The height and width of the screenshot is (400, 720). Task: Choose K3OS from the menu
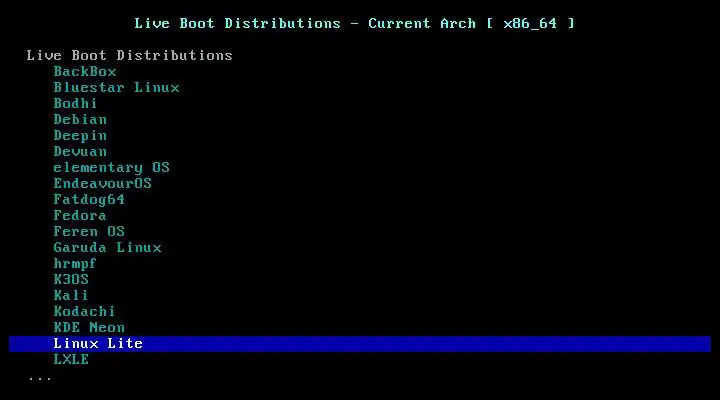click(71, 279)
